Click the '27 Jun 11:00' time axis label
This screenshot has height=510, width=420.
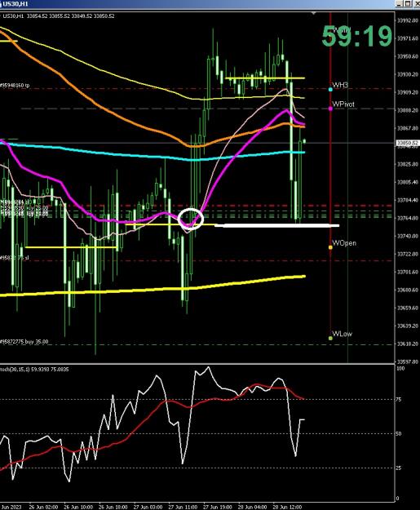pyautogui.click(x=183, y=507)
